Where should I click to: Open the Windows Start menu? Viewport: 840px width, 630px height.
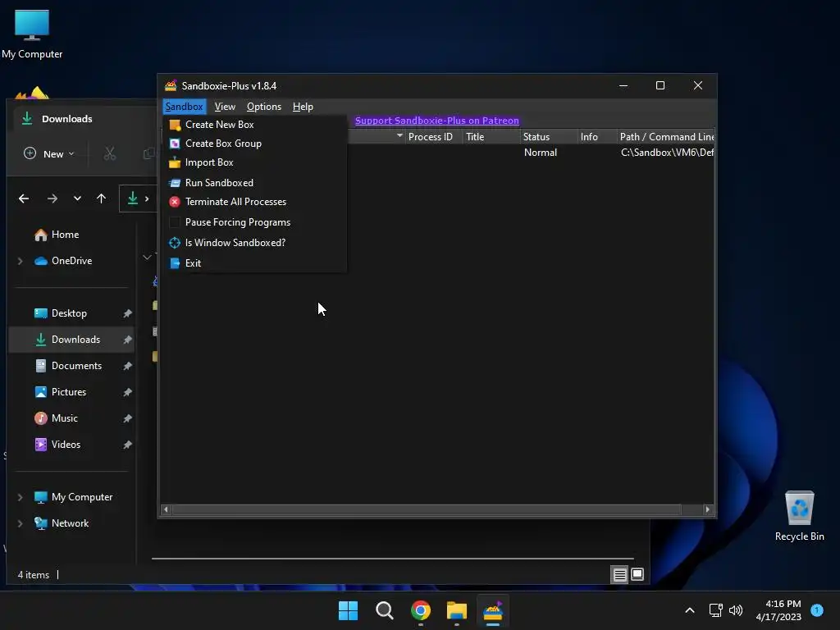[348, 610]
